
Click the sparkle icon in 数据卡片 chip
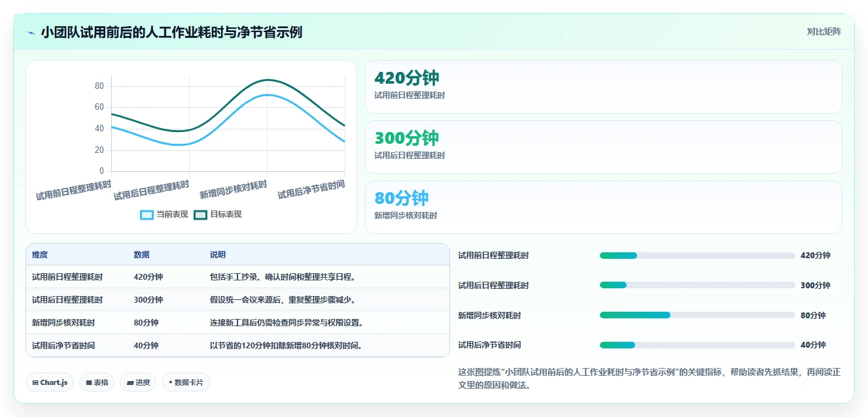pos(171,382)
